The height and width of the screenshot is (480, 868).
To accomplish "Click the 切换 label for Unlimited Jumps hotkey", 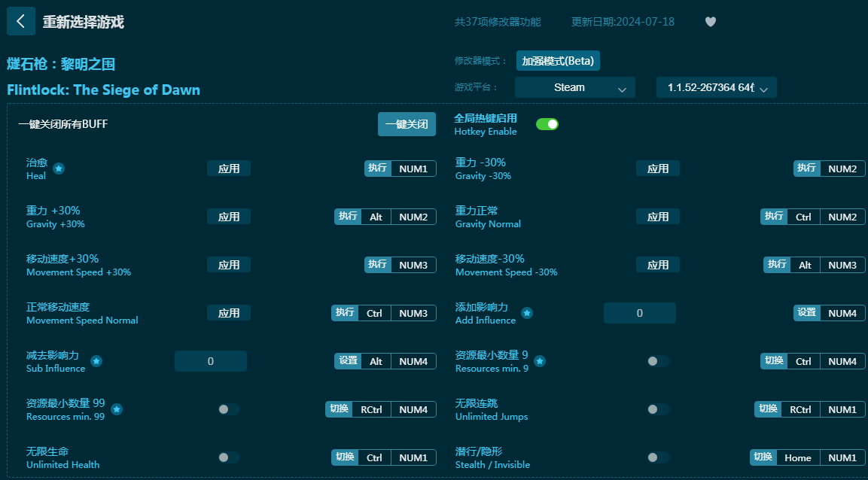I will pos(768,409).
